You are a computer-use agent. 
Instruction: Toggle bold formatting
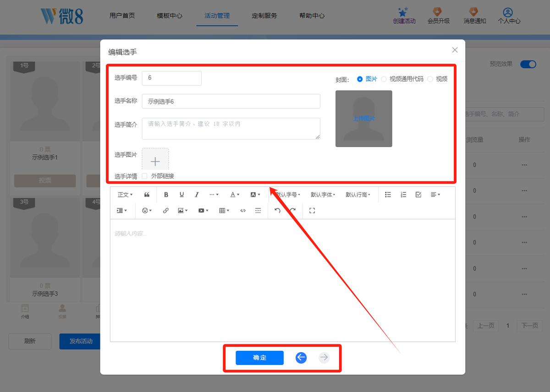tap(166, 195)
